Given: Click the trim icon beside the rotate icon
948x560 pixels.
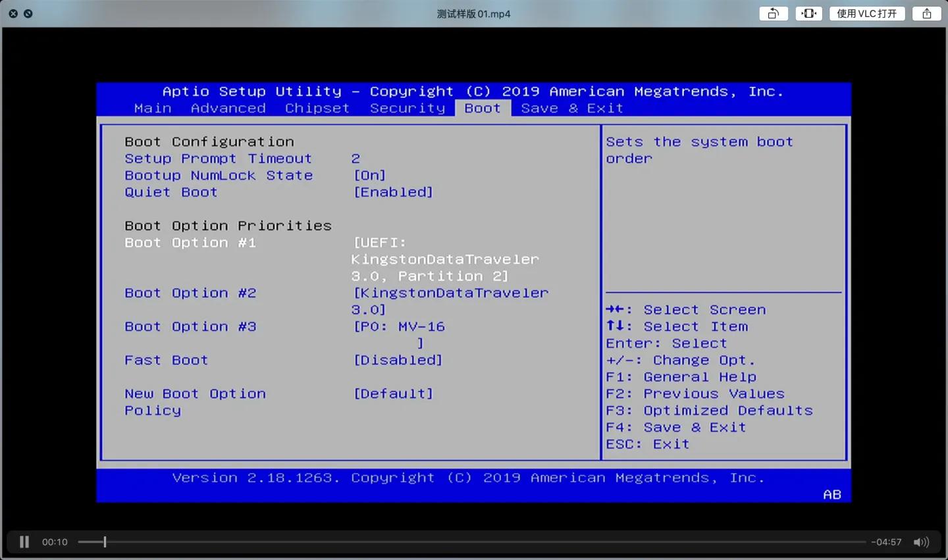Looking at the screenshot, I should pyautogui.click(x=808, y=14).
